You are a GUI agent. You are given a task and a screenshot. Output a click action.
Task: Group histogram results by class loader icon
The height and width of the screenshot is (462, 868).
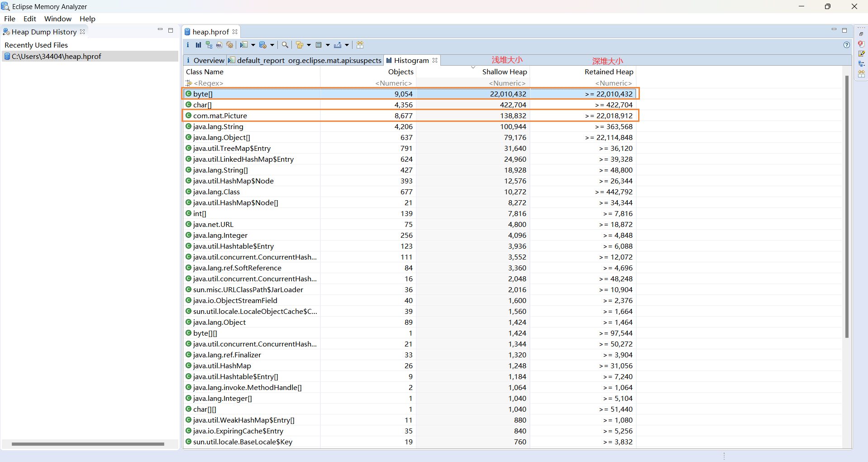pos(299,45)
